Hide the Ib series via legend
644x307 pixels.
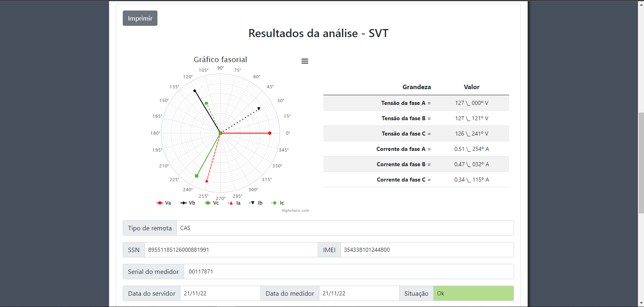point(256,203)
